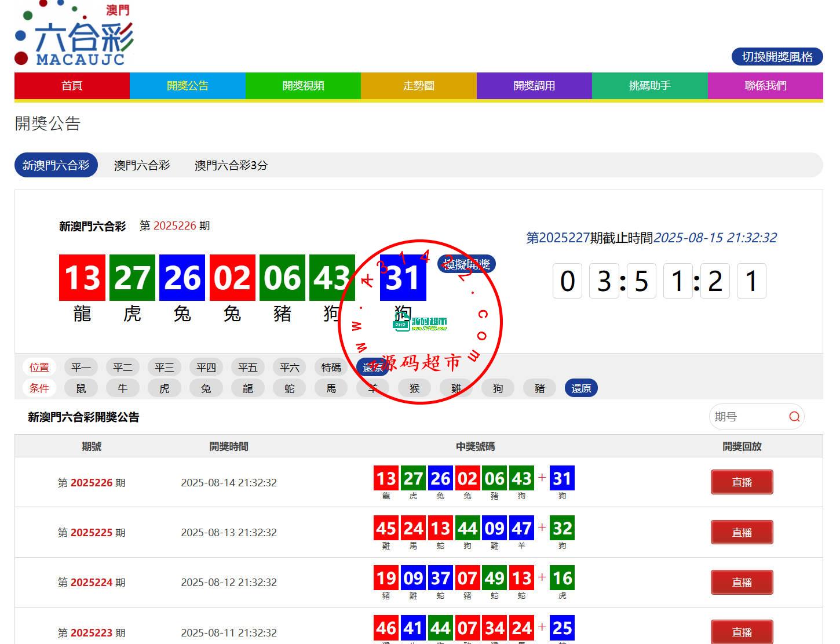Select 開獎調用 in the navigation bar

[534, 86]
